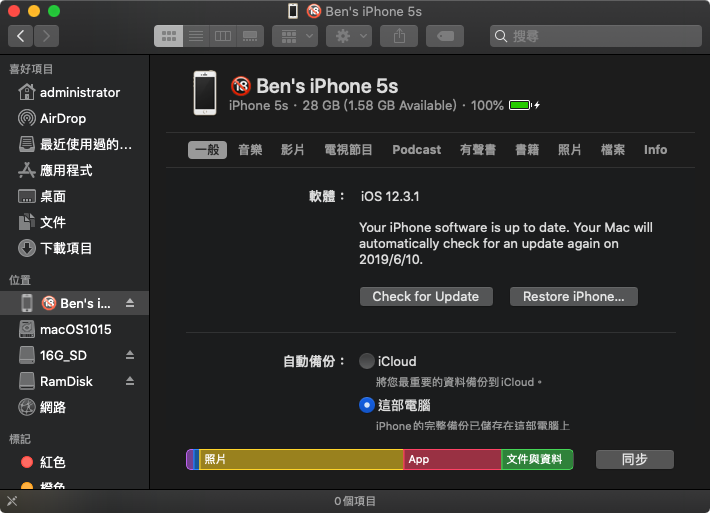Select 這部電腦 backup radio option

click(x=367, y=405)
